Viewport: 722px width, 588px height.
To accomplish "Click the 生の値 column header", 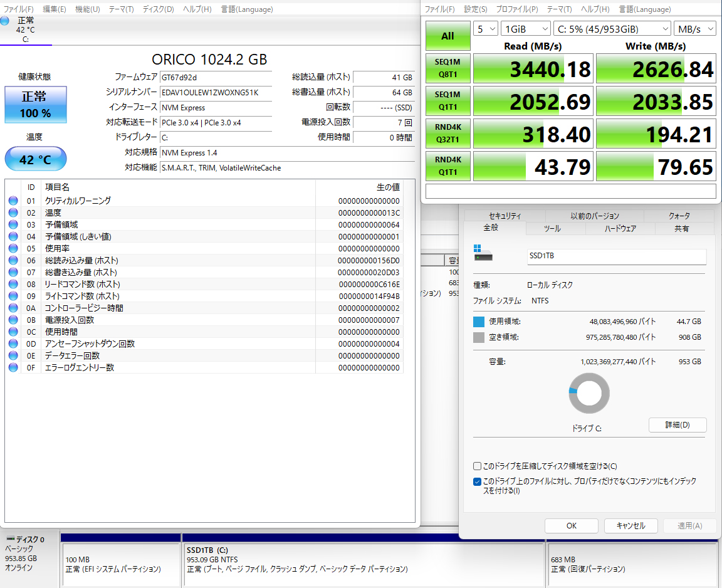I will pyautogui.click(x=359, y=187).
